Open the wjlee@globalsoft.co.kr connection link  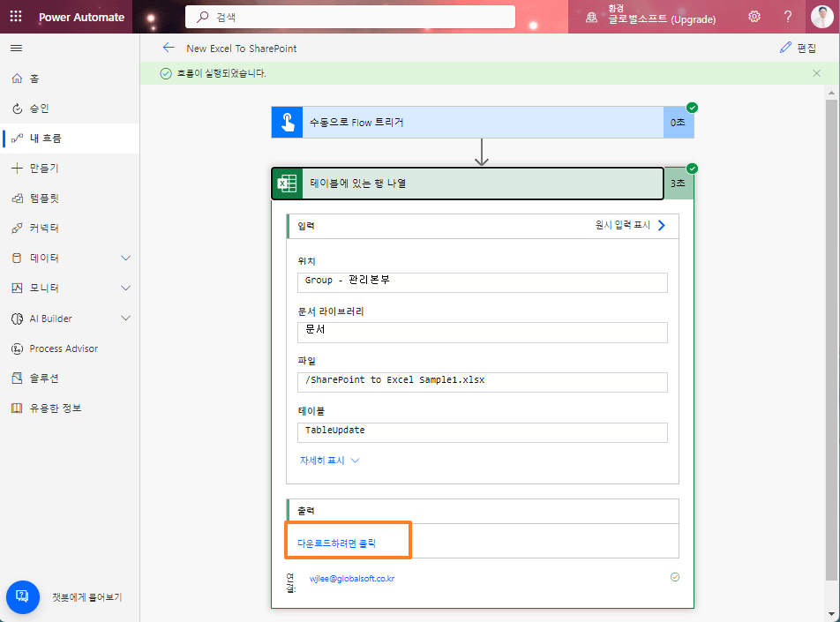click(x=352, y=579)
